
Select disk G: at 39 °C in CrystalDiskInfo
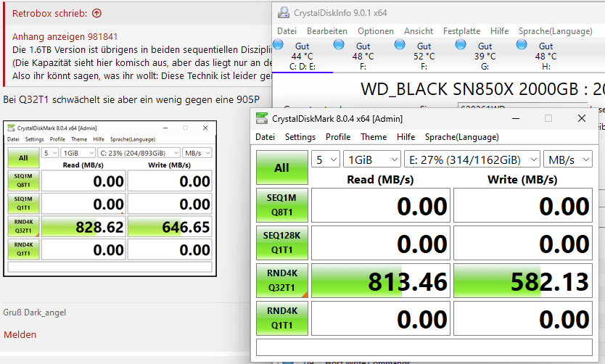click(x=485, y=57)
